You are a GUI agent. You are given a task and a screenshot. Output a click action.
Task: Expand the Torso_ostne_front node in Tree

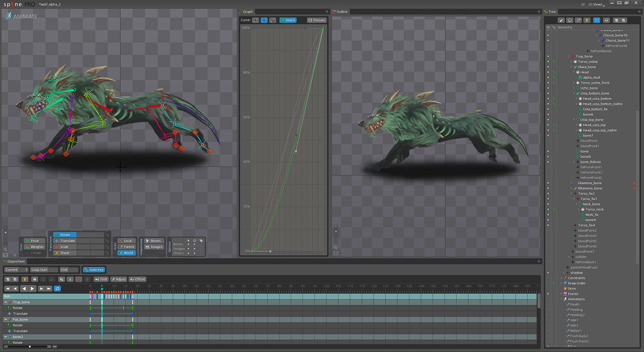pyautogui.click(x=574, y=83)
